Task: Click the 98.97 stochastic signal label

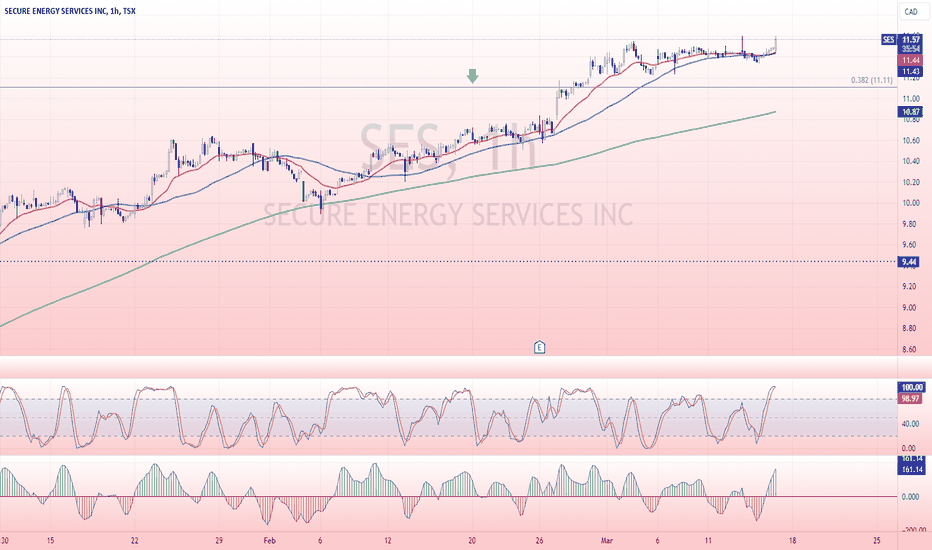Action: (x=911, y=399)
